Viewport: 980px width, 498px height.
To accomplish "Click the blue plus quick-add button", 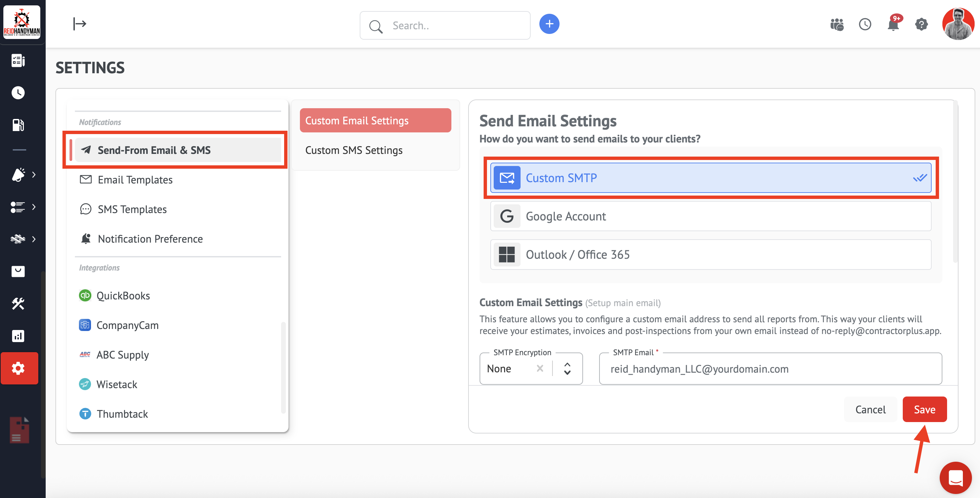I will pyautogui.click(x=549, y=24).
